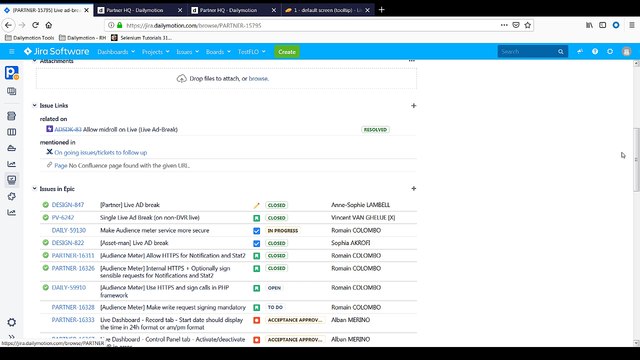Click the search magnifier icon
This screenshot has width=640, height=360.
tap(561, 51)
